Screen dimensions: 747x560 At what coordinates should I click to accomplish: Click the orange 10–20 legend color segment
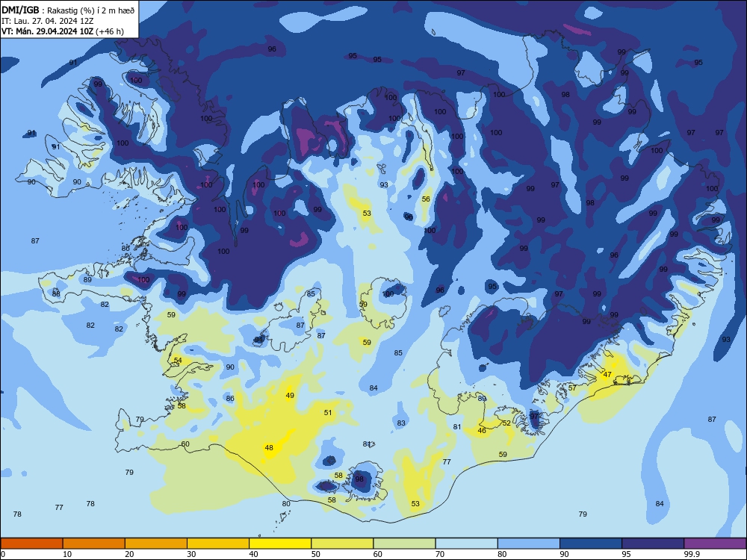point(94,544)
